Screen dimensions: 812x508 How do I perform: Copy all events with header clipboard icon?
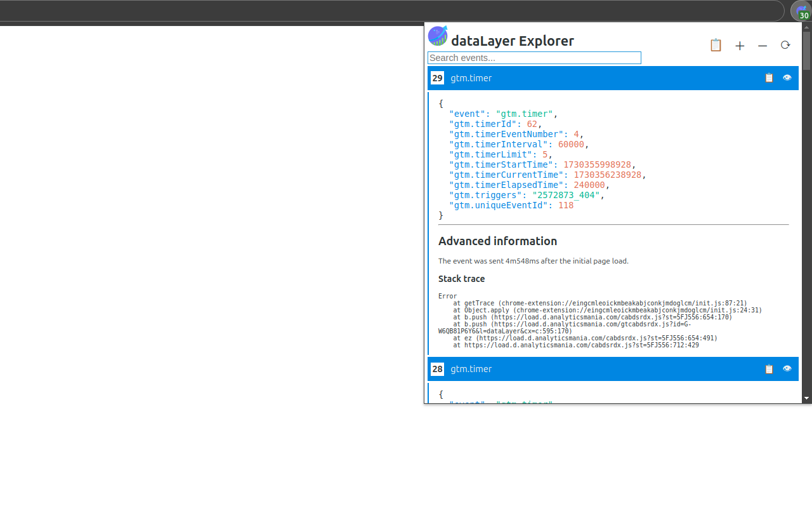[x=716, y=45]
